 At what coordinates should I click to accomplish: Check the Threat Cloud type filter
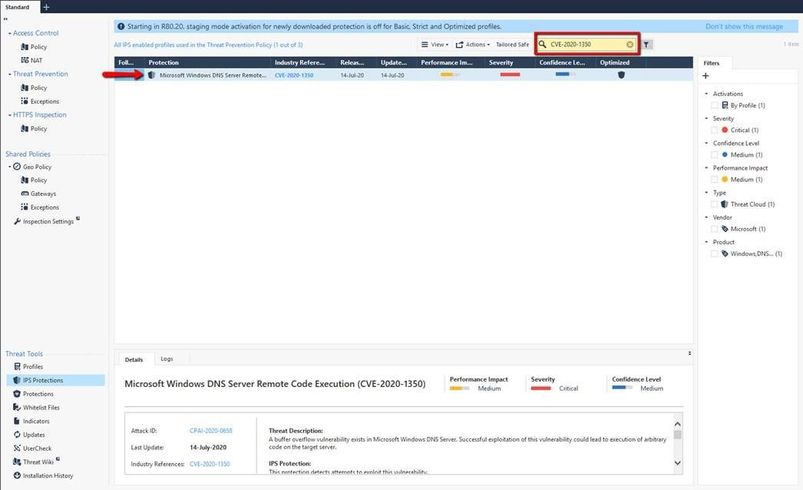[x=714, y=204]
